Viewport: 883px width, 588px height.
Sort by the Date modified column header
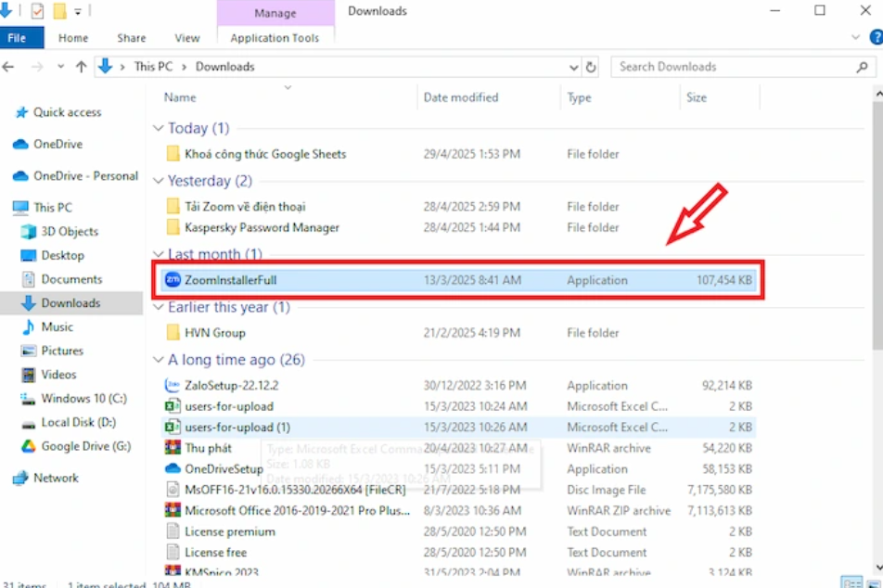point(461,97)
